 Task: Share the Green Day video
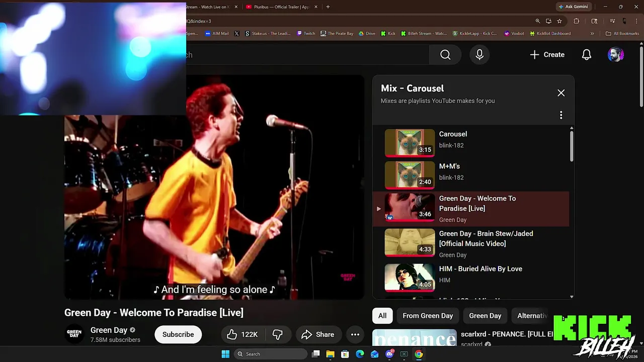click(x=317, y=334)
